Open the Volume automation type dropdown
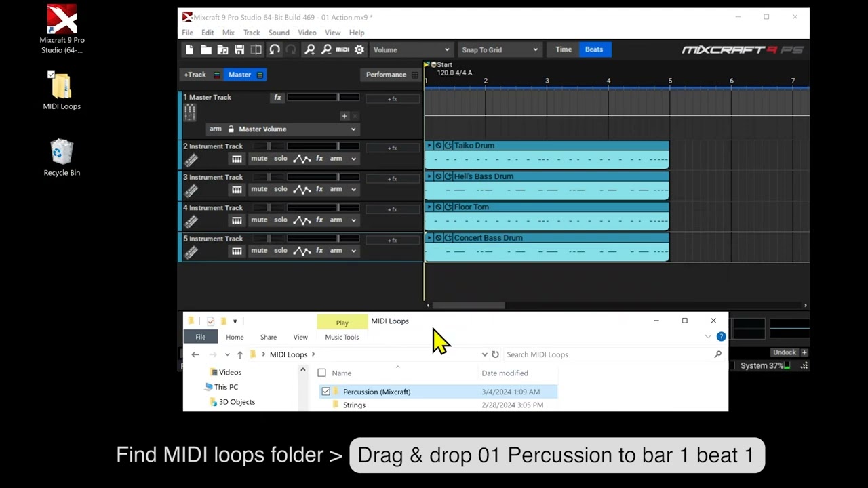 tap(410, 49)
